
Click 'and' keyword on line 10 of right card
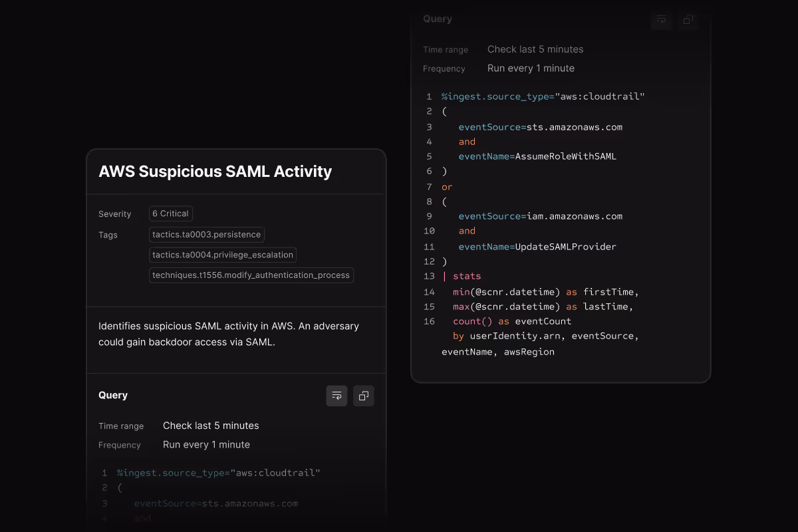(467, 231)
